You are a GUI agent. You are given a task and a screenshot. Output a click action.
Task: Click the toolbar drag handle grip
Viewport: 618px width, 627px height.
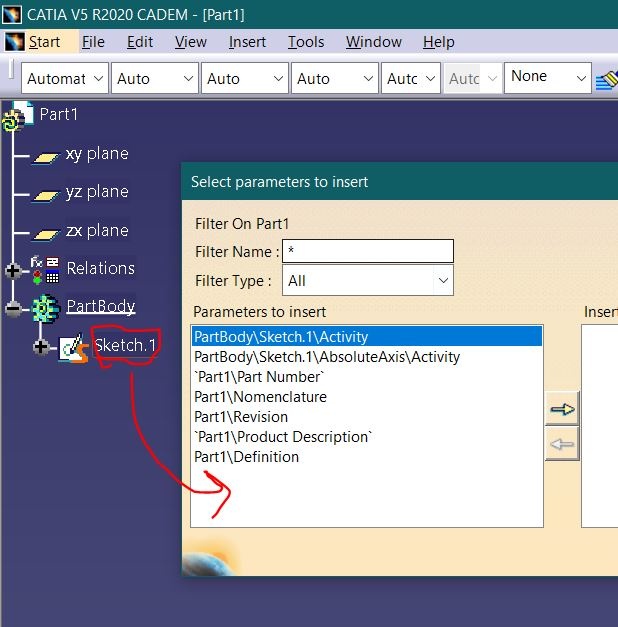tap(11, 69)
